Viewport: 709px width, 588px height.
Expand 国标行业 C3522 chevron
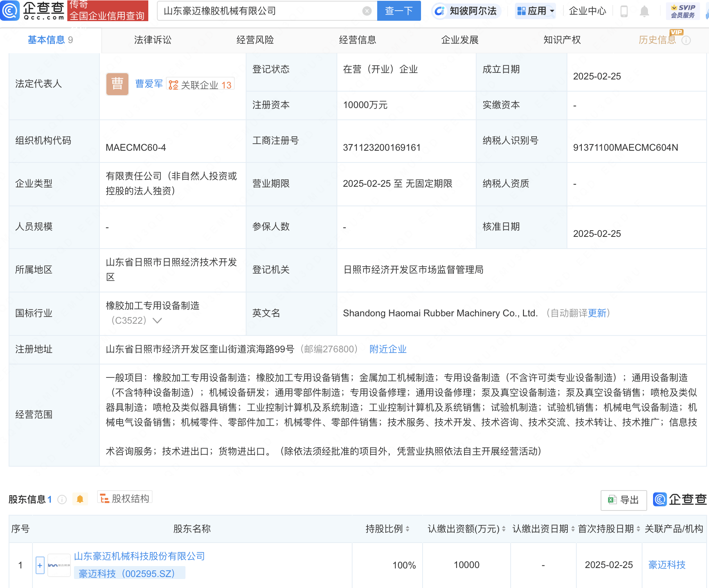[157, 321]
